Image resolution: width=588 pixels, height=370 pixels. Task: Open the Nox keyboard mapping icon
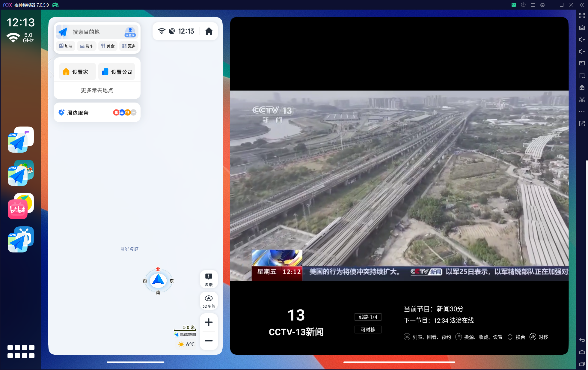[x=582, y=28]
